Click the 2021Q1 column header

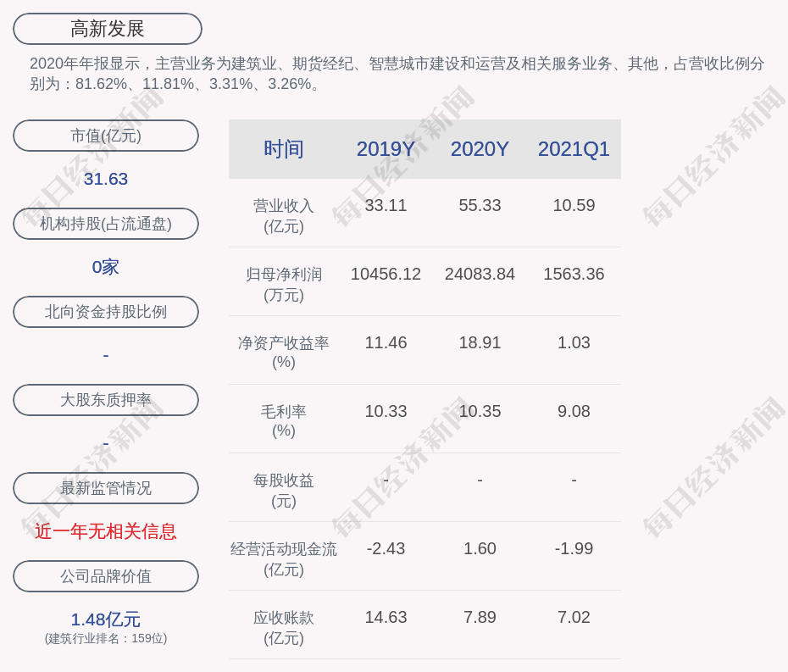click(574, 149)
